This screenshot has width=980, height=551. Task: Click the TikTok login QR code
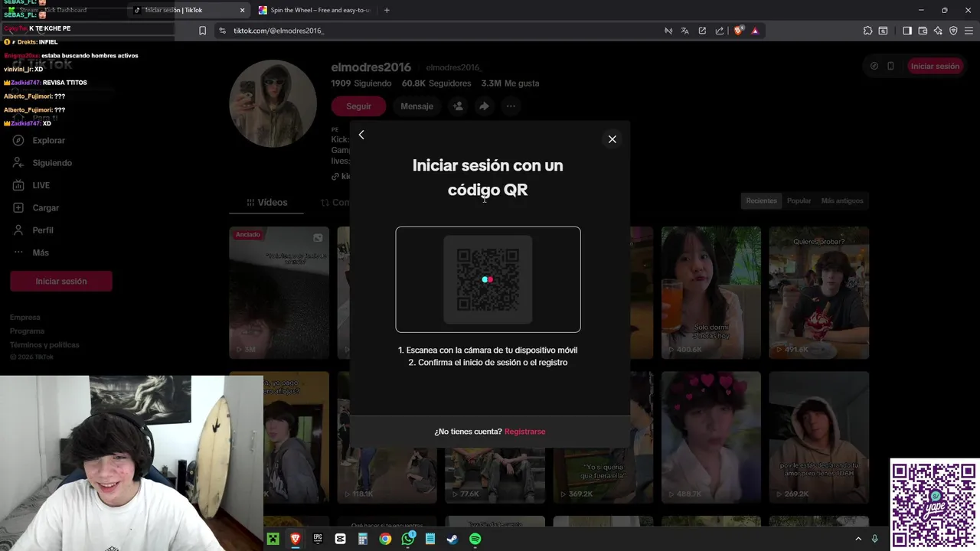point(488,279)
